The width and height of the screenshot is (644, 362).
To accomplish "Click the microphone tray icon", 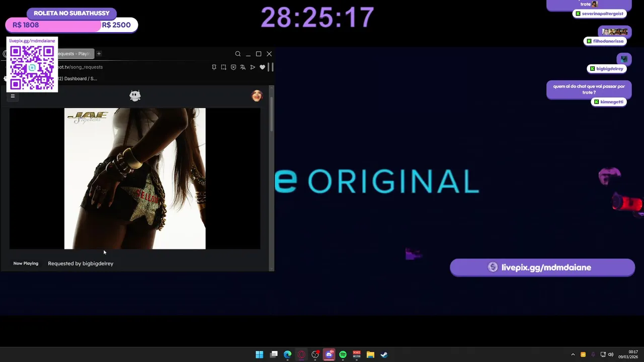I will [x=593, y=354].
